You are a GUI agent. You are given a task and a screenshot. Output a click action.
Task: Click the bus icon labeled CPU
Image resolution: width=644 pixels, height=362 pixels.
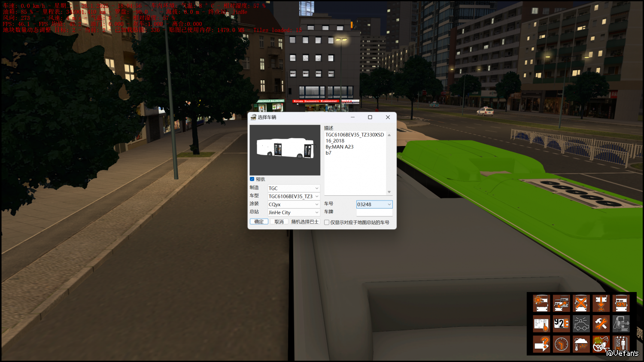(x=621, y=303)
